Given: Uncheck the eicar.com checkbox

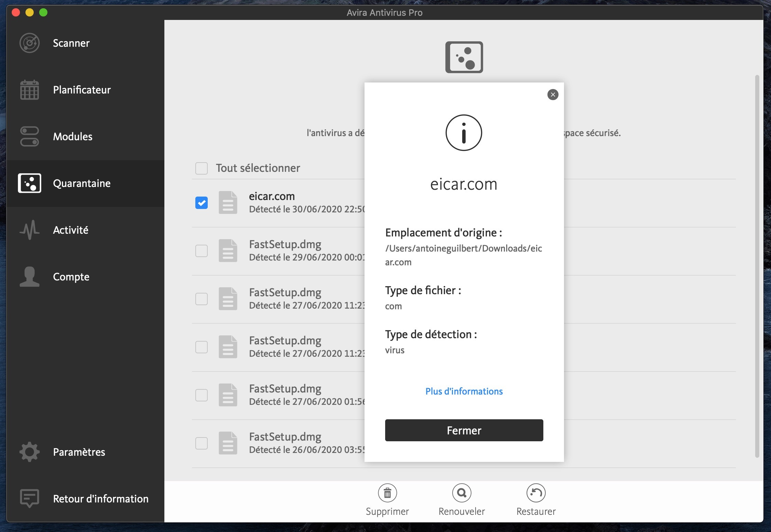Looking at the screenshot, I should 202,203.
